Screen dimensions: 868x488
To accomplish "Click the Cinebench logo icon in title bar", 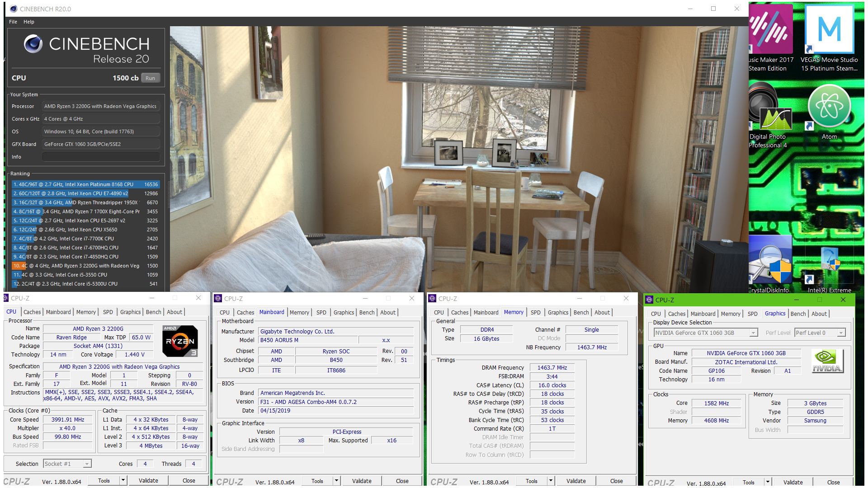I will (13, 9).
